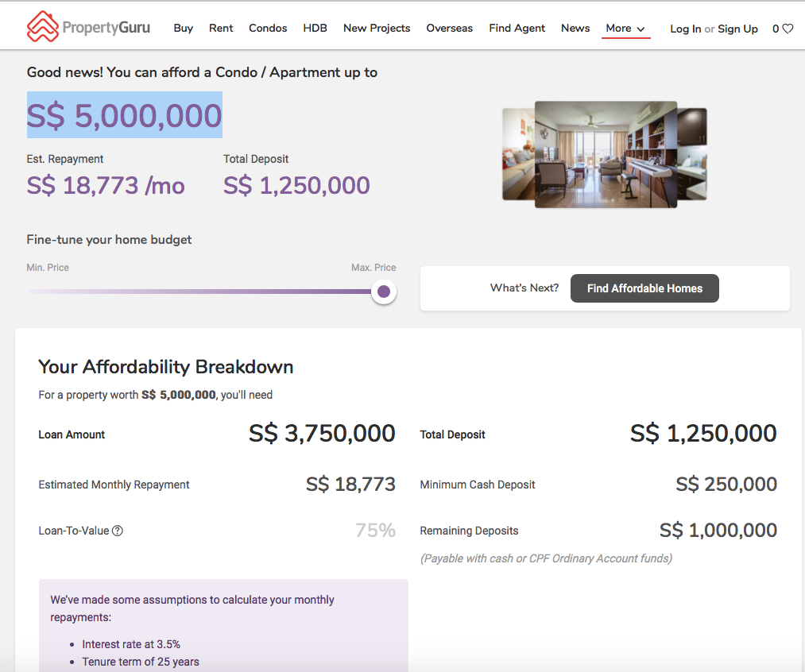
Task: Open the Rent menu
Action: [221, 28]
